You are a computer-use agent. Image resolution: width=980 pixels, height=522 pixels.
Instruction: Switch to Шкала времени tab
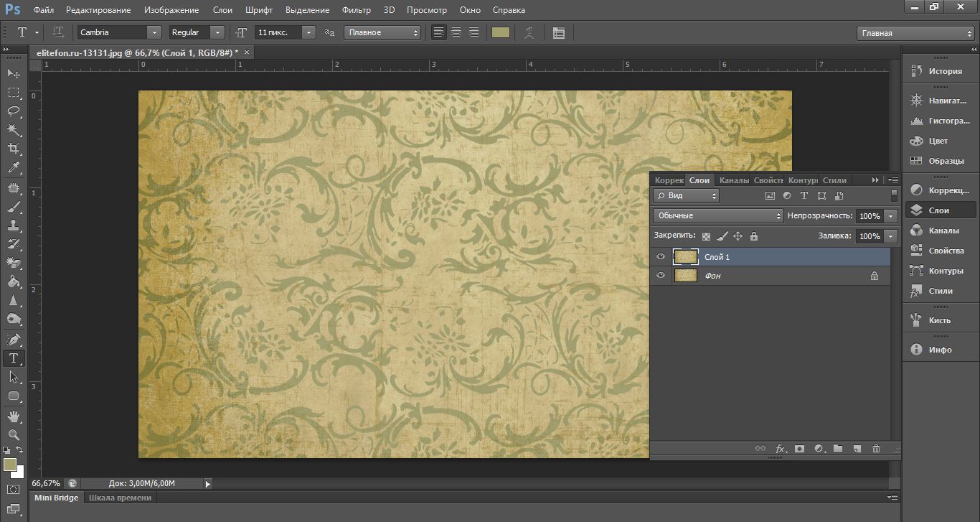[x=120, y=498]
